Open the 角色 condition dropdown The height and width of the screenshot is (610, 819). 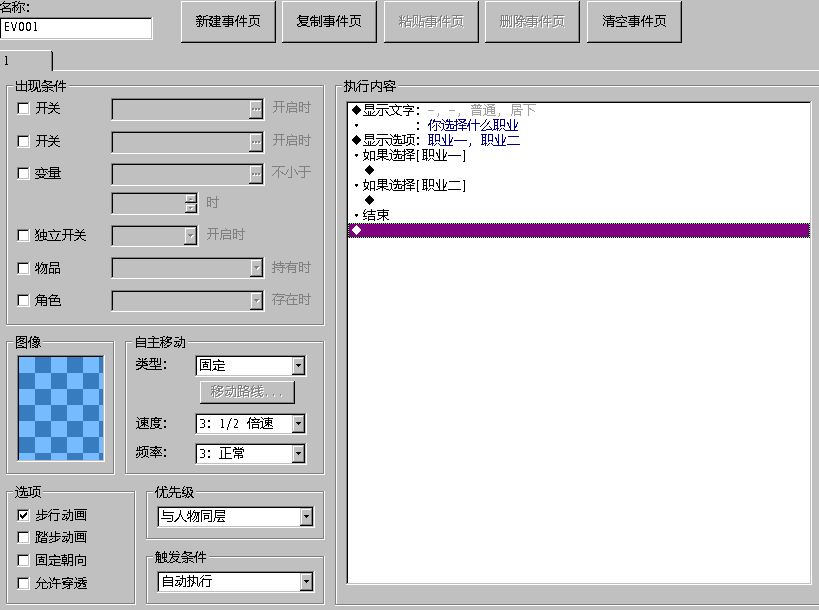pyautogui.click(x=256, y=301)
